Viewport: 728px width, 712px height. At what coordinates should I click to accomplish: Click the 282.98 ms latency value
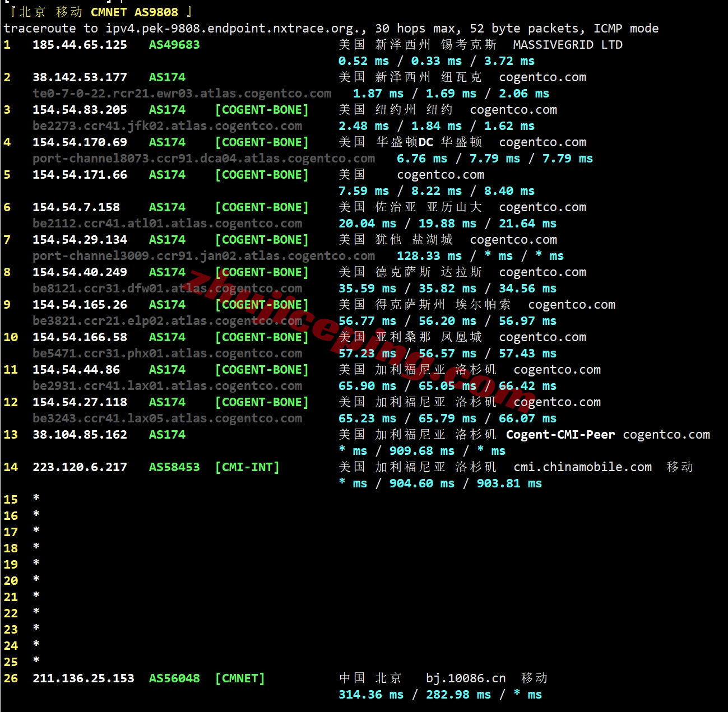458,695
